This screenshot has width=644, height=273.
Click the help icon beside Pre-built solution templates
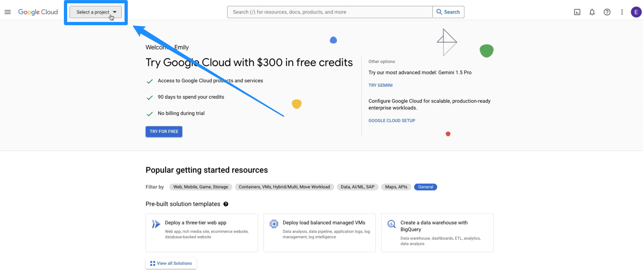tap(226, 204)
